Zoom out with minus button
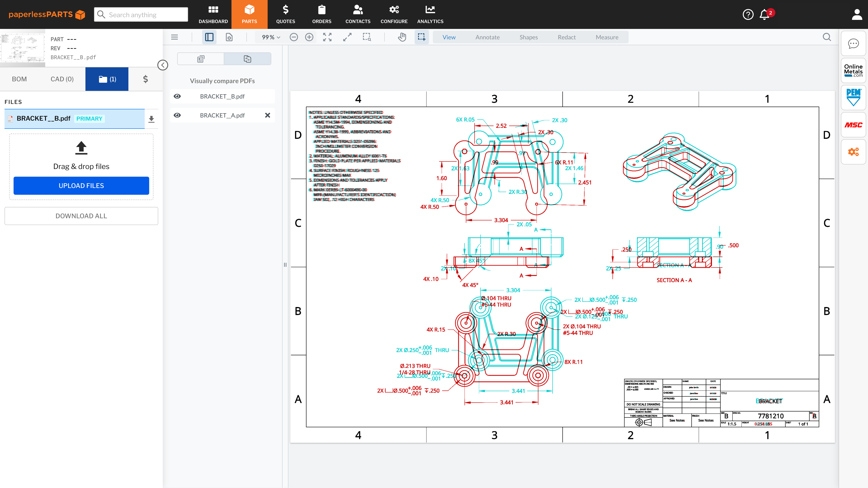The image size is (868, 488). (294, 37)
